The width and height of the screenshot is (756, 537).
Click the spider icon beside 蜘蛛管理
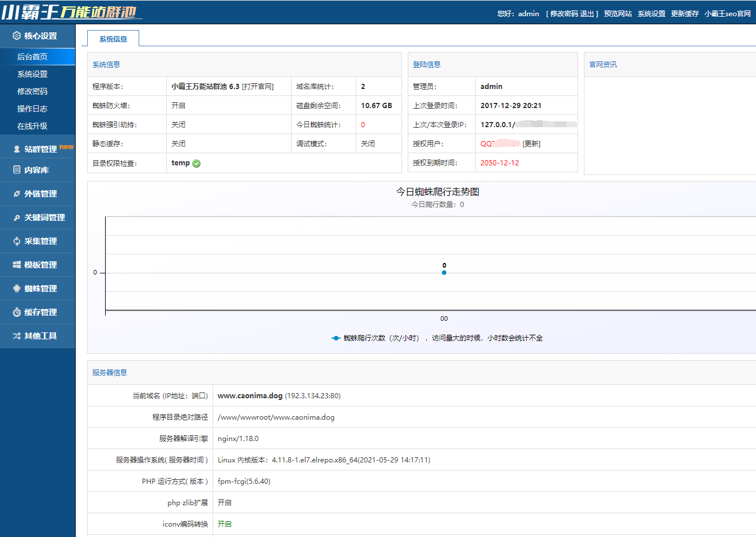17,288
